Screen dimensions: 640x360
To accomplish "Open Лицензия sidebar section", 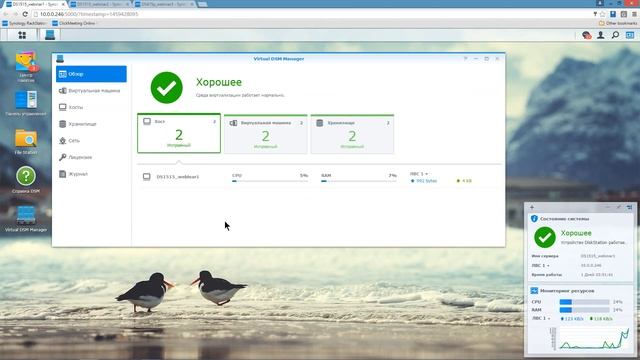I will (x=91, y=157).
